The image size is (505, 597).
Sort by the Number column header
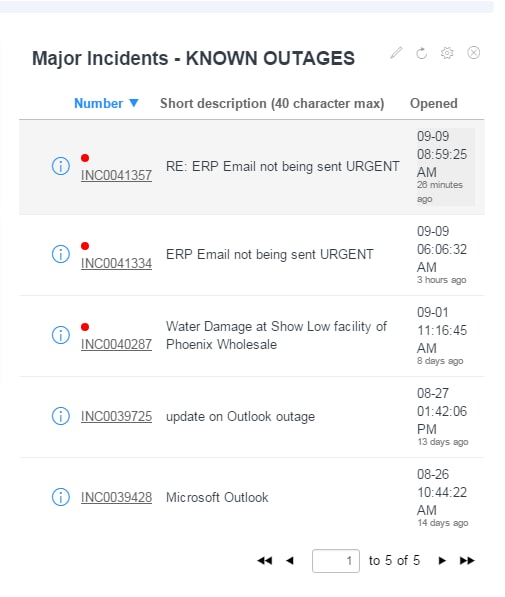(99, 103)
